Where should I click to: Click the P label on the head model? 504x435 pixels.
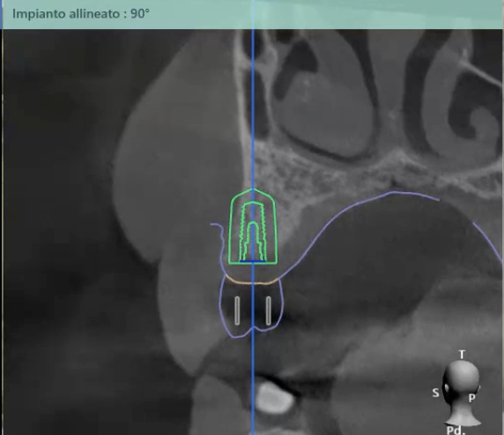pos(471,398)
